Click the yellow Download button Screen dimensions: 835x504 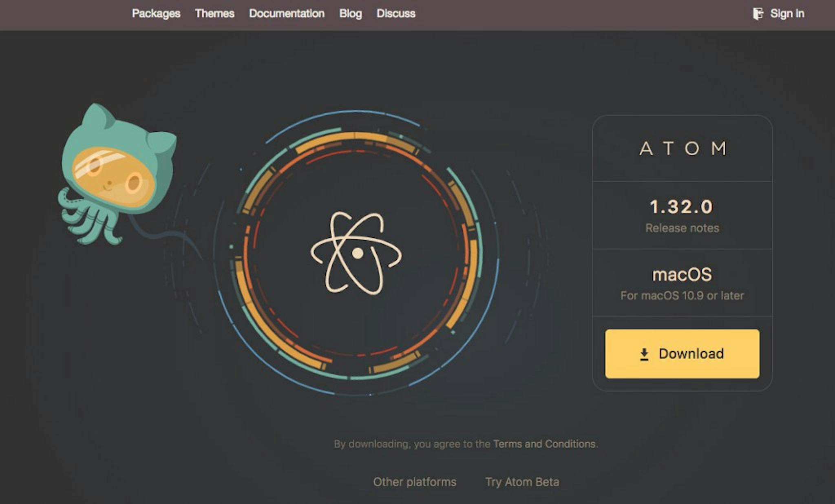point(682,354)
